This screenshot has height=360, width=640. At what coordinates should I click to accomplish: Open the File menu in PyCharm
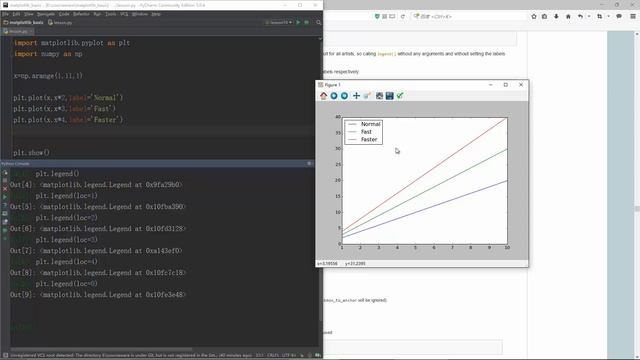[x=5, y=14]
